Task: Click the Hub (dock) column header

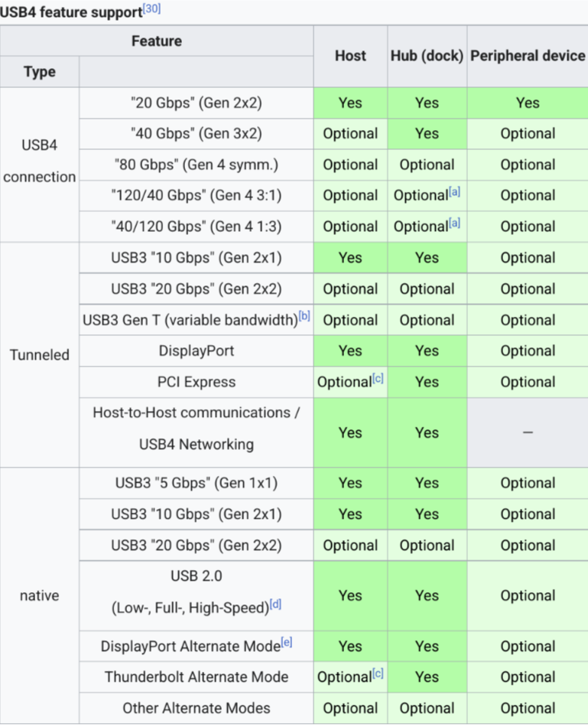Action: 427,56
